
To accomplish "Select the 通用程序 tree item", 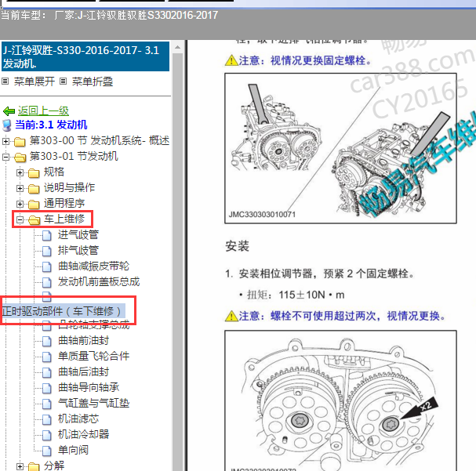I will tap(64, 204).
